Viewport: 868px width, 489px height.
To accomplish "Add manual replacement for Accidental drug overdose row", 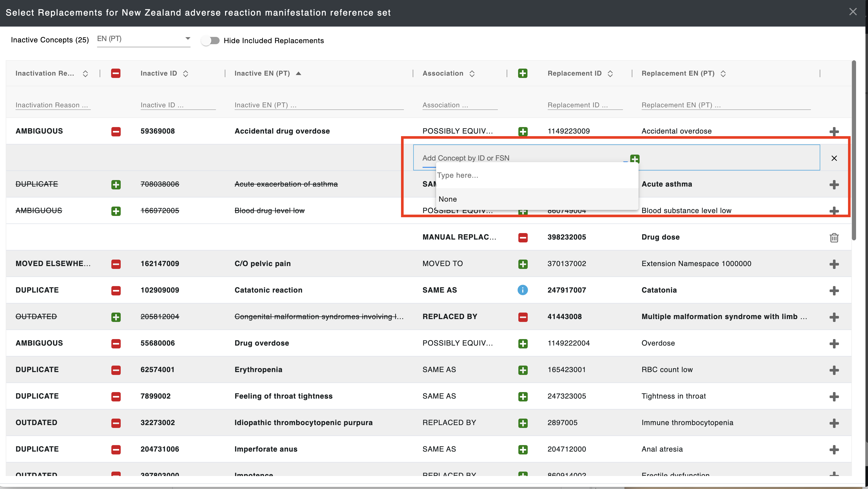I will (834, 131).
